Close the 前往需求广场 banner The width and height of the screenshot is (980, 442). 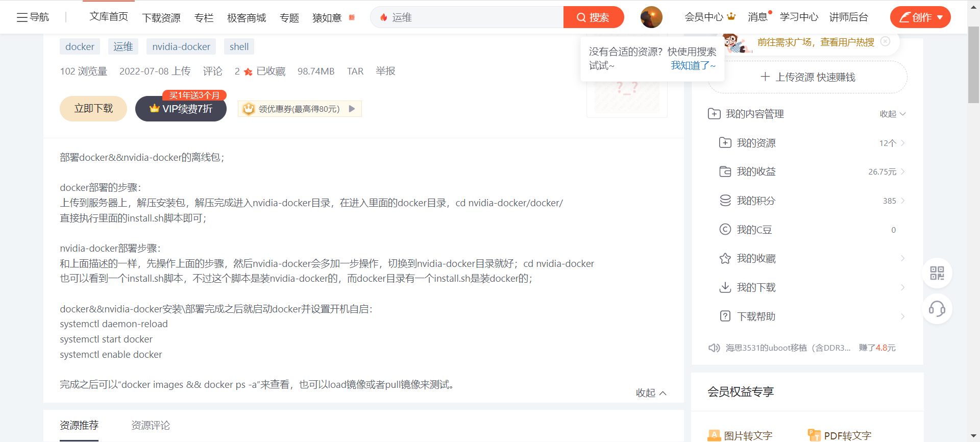click(886, 41)
